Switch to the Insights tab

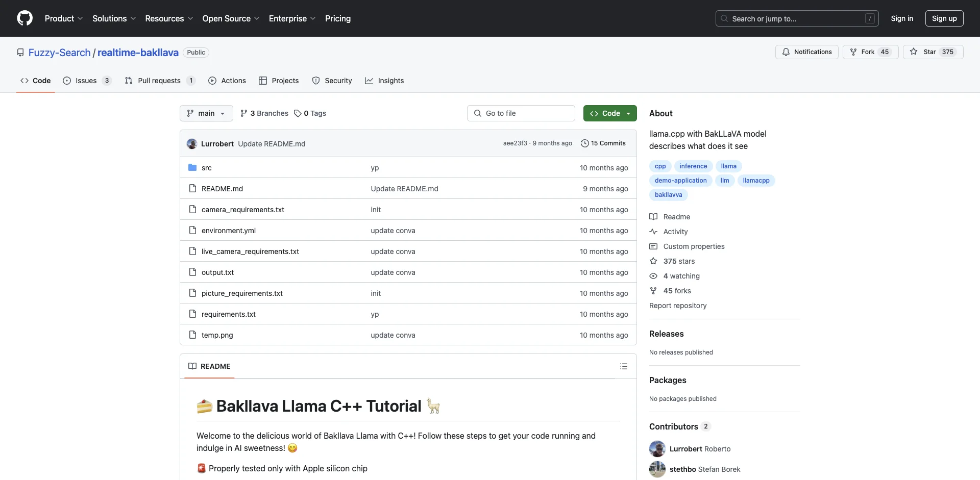pos(384,81)
